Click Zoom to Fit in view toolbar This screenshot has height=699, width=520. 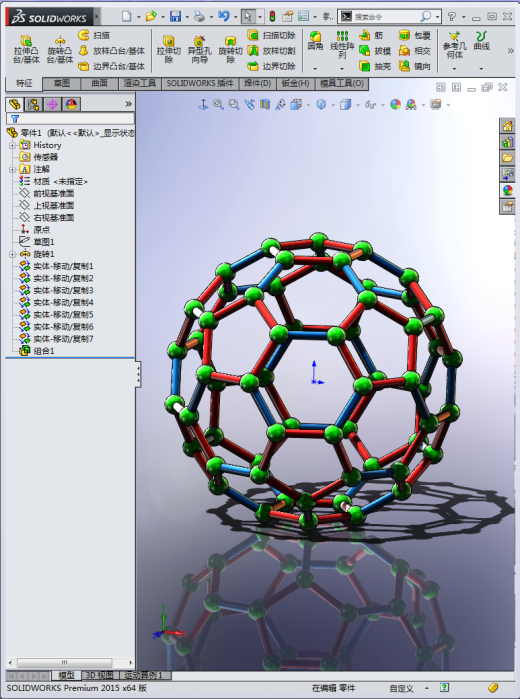pyautogui.click(x=218, y=105)
